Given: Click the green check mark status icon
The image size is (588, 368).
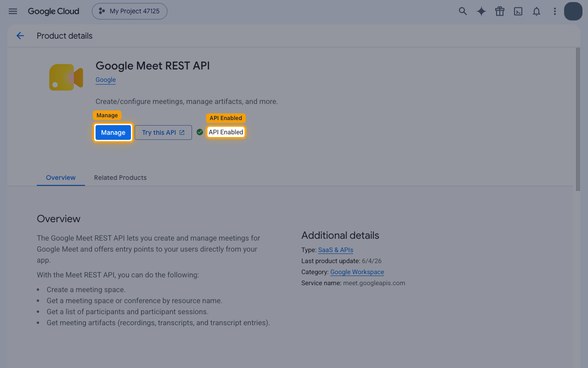Looking at the screenshot, I should click(x=200, y=132).
